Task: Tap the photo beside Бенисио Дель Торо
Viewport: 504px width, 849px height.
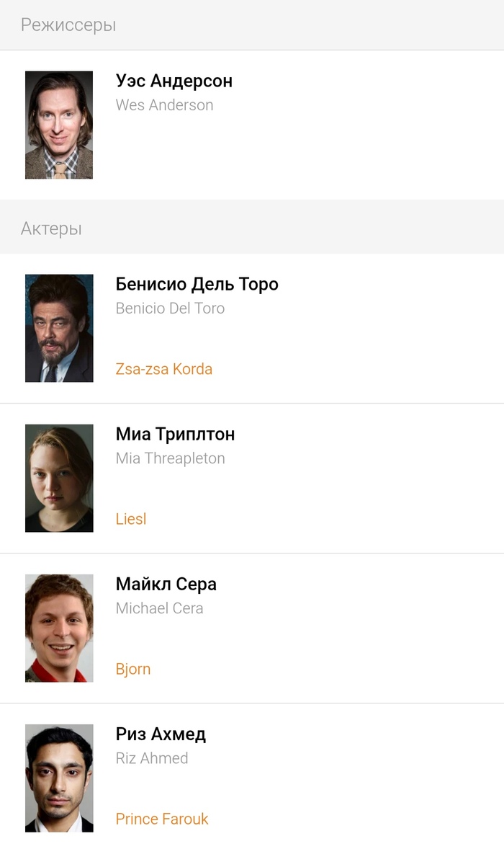Action: click(59, 328)
